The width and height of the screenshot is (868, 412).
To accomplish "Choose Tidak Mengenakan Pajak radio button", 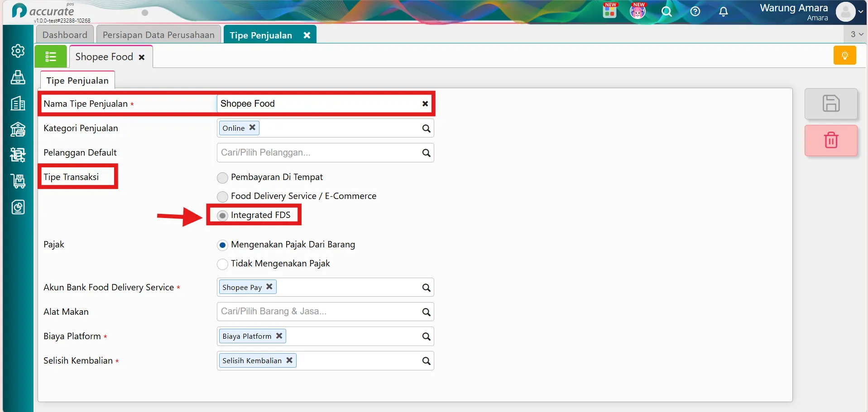I will click(222, 264).
